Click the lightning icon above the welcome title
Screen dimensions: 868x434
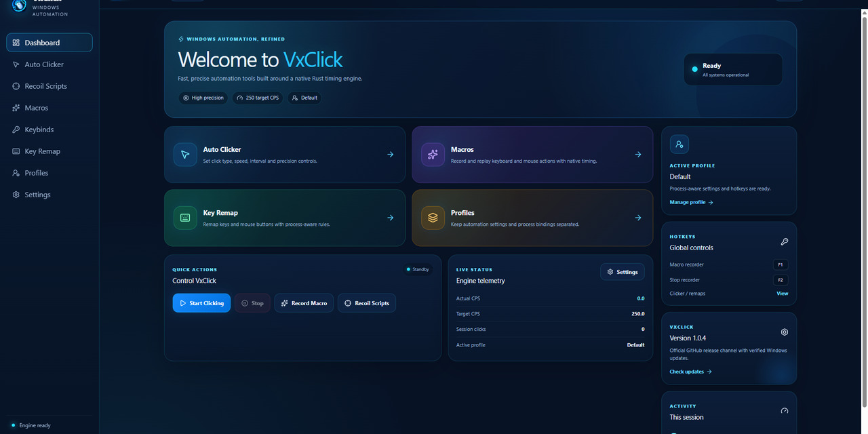pyautogui.click(x=181, y=39)
